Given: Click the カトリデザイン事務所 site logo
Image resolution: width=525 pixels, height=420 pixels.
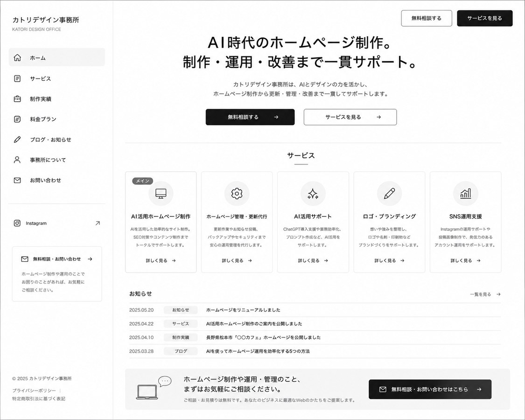Looking at the screenshot, I should click(46, 20).
